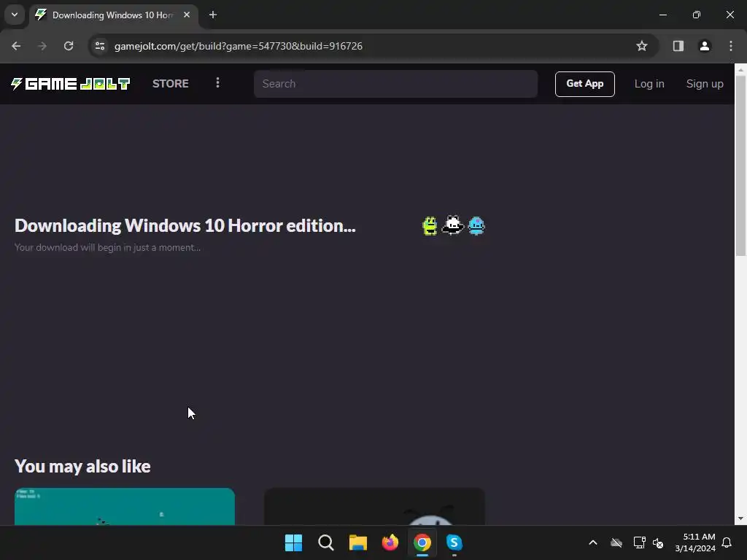Image resolution: width=747 pixels, height=560 pixels.
Task: Open the teal game recommendation thumbnail
Action: tap(124, 506)
